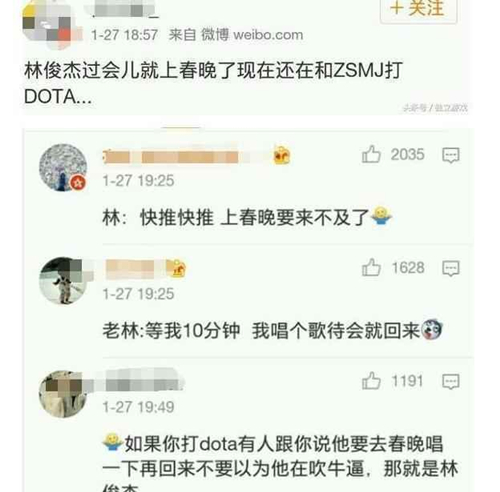This screenshot has width=500, height=492.
Task: View the first commenter's round avatar
Action: click(x=63, y=168)
